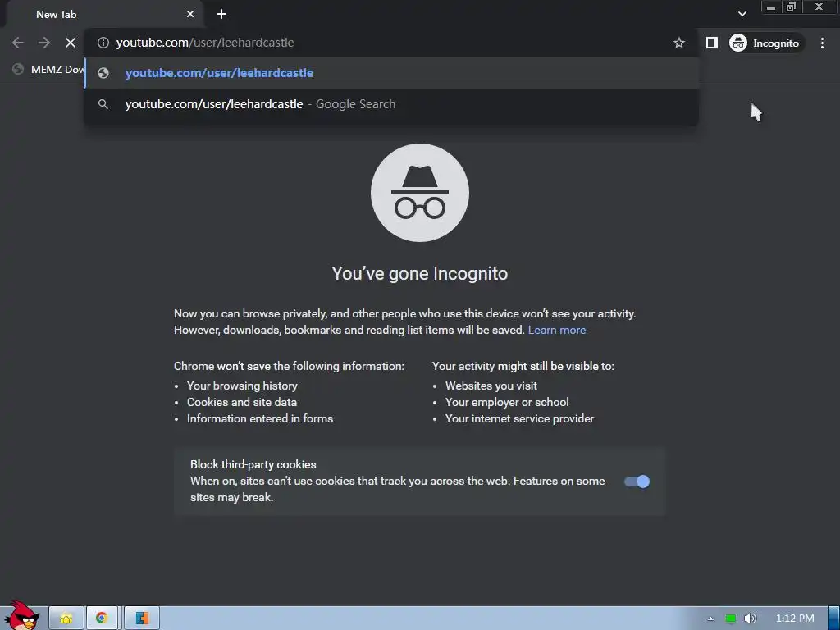Click "You've gone Incognito" heading
The image size is (840, 630).
click(419, 274)
